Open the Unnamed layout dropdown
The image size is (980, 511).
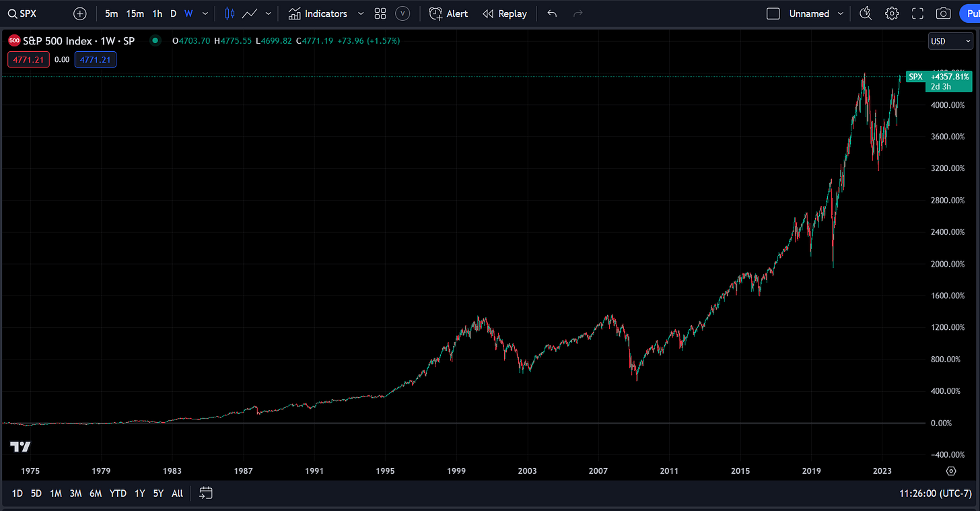pyautogui.click(x=817, y=13)
